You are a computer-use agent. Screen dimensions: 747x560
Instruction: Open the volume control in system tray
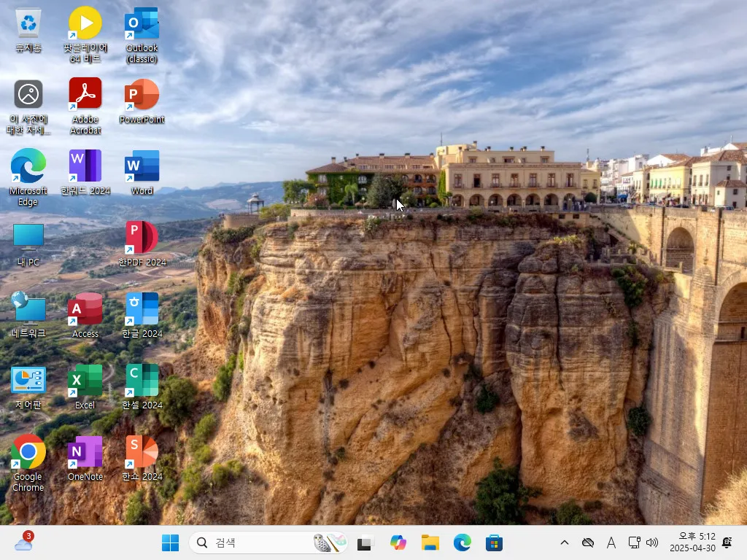(652, 543)
